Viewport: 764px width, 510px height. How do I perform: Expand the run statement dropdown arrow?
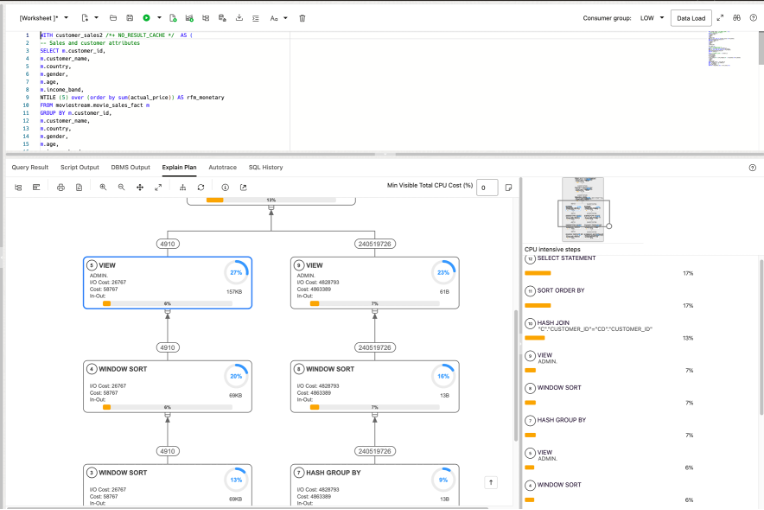(159, 18)
